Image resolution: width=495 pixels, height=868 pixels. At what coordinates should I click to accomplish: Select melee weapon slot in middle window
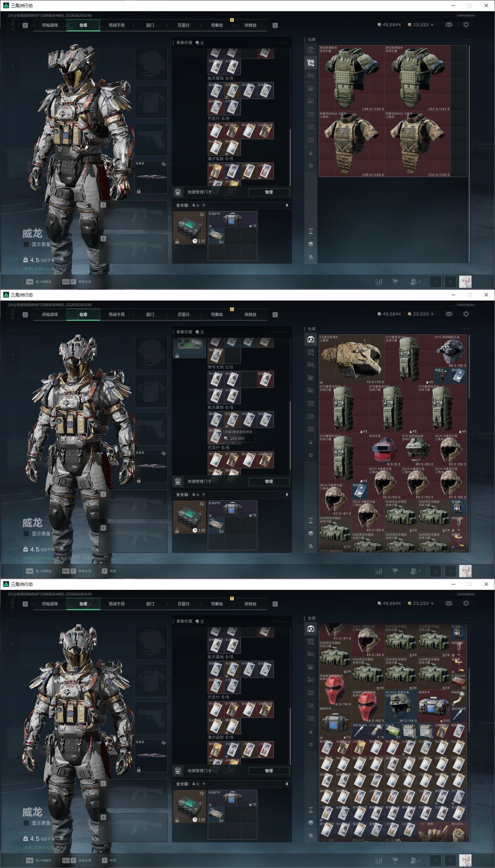[x=151, y=467]
